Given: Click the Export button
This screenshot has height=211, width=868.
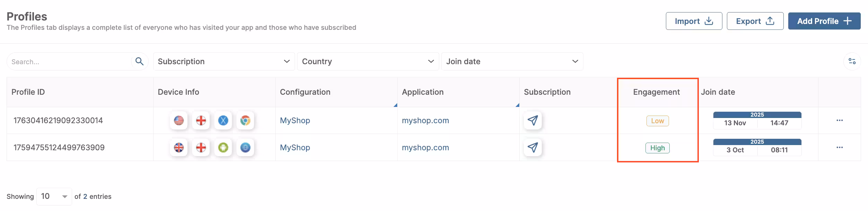Looking at the screenshot, I should coord(755,21).
